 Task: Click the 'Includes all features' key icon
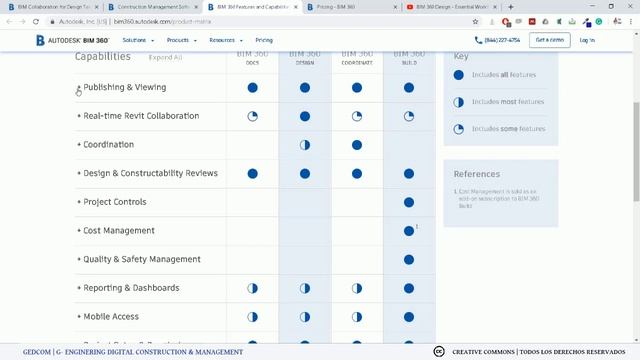(459, 75)
